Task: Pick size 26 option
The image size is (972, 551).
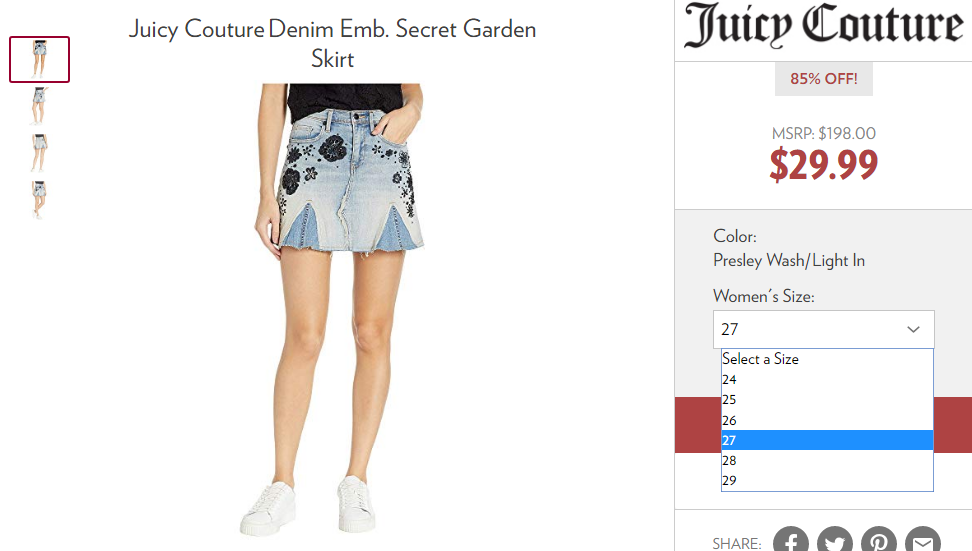Action: click(x=827, y=420)
